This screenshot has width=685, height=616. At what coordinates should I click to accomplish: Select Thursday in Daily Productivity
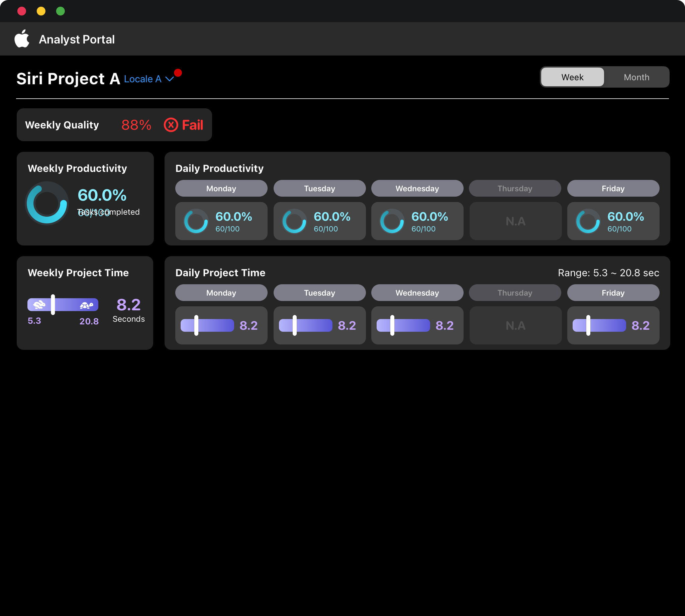(x=515, y=188)
